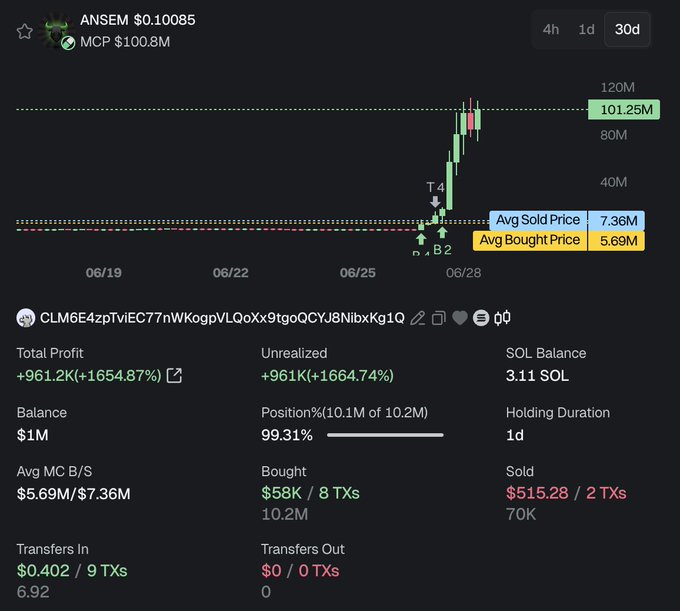The width and height of the screenshot is (680, 611).
Task: Click Total Profit value +961.2K
Action: coord(89,376)
